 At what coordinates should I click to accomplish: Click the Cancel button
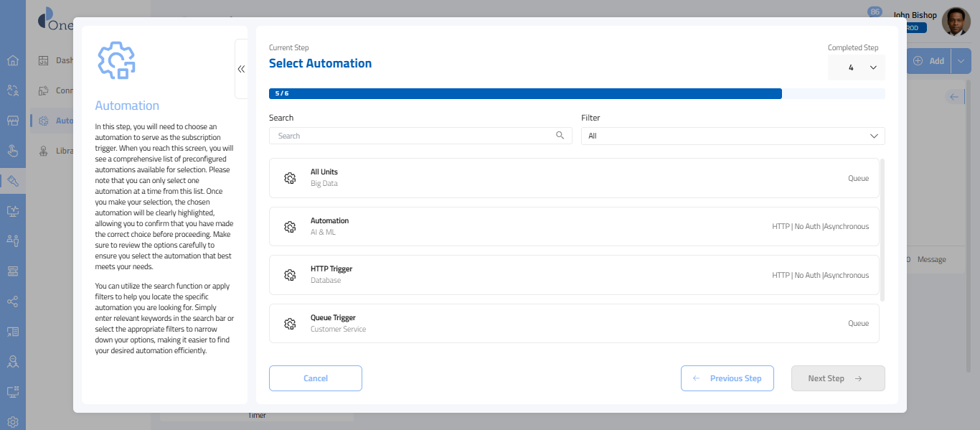coord(315,378)
